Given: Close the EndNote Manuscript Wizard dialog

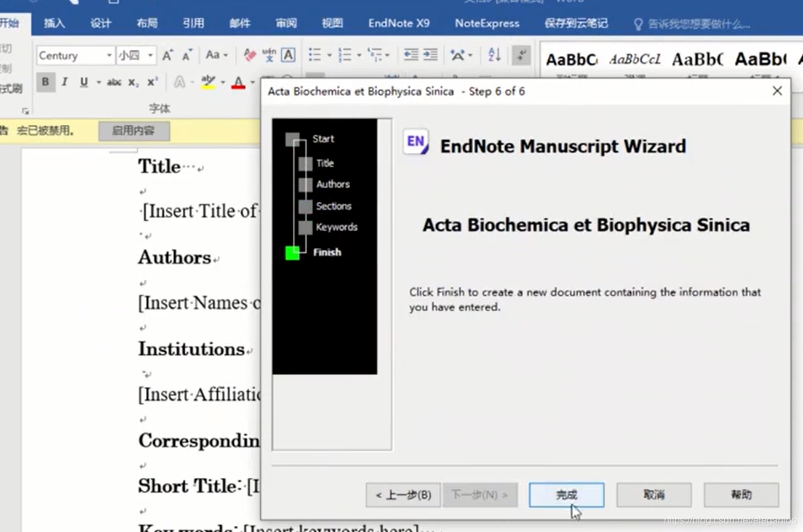Looking at the screenshot, I should click(777, 91).
